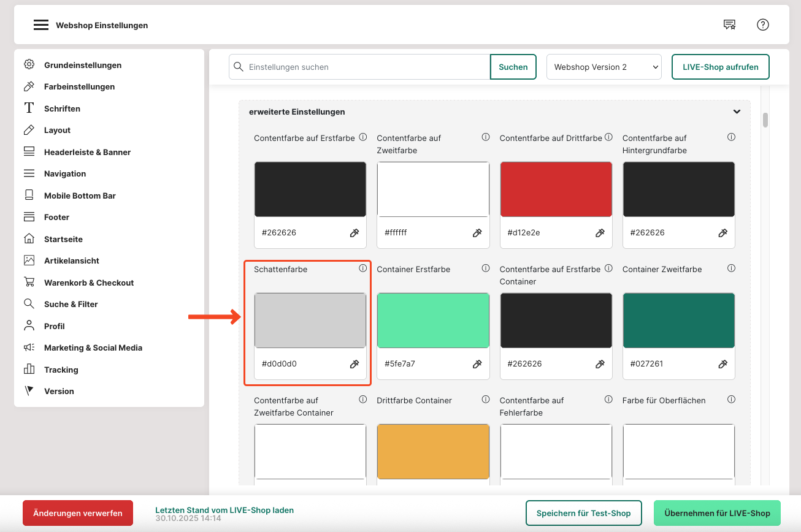This screenshot has width=801, height=532.
Task: Click the red Contentfarbe auf Drittfarbe swatch
Action: click(556, 189)
